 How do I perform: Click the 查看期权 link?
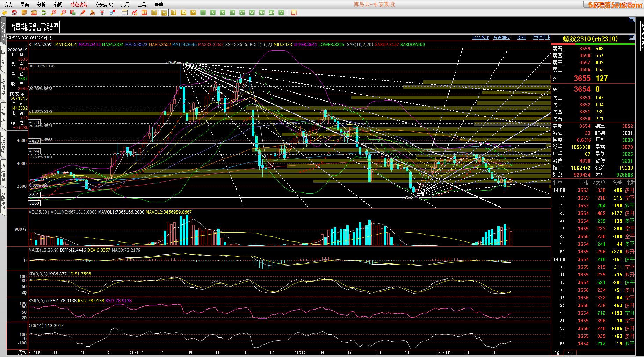[x=502, y=38]
